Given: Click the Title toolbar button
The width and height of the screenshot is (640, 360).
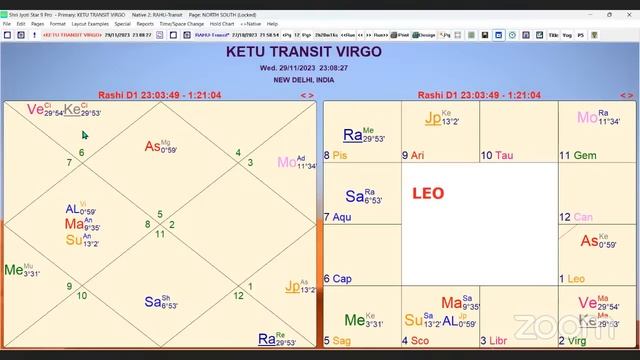Looking at the screenshot, I should pyautogui.click(x=553, y=35).
